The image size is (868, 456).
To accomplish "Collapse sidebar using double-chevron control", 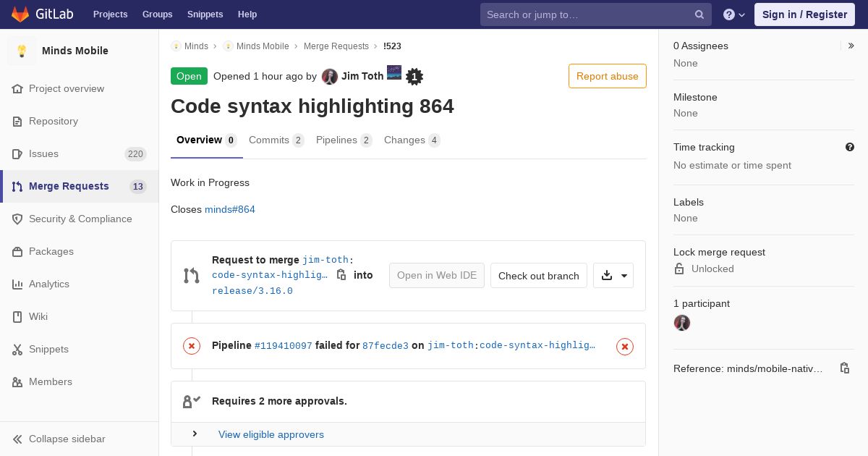I will point(80,439).
